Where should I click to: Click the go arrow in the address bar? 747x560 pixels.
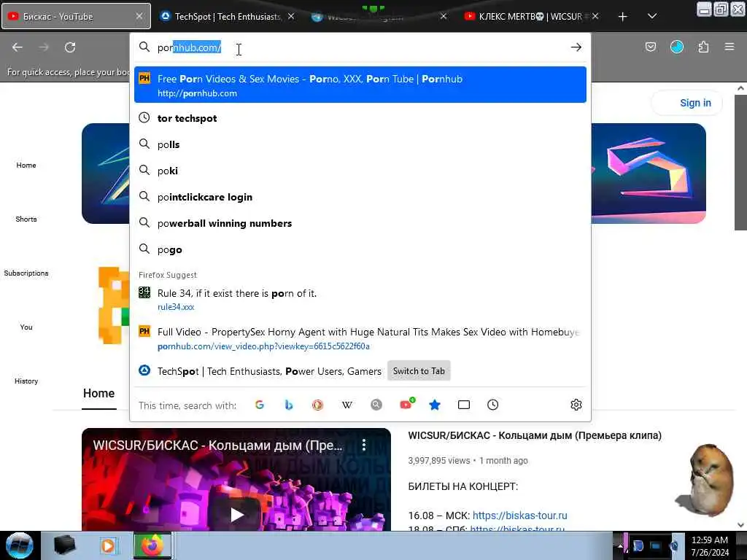pyautogui.click(x=576, y=47)
